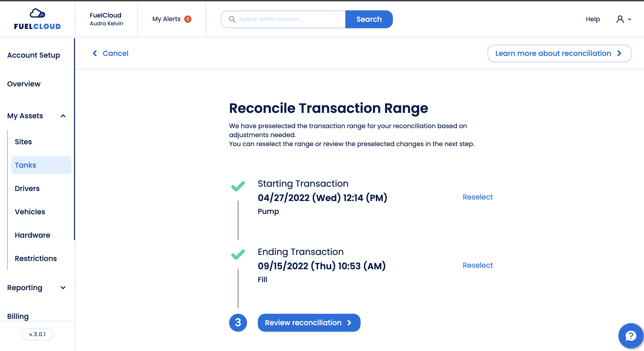Click the FuelCloud logo icon
The width and height of the screenshot is (644, 351).
pos(37,13)
